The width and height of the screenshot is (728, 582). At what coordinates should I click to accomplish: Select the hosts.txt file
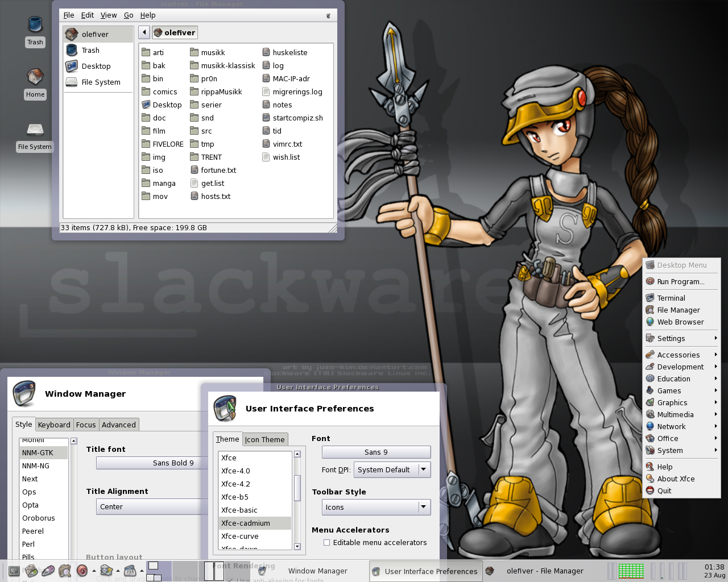point(210,196)
